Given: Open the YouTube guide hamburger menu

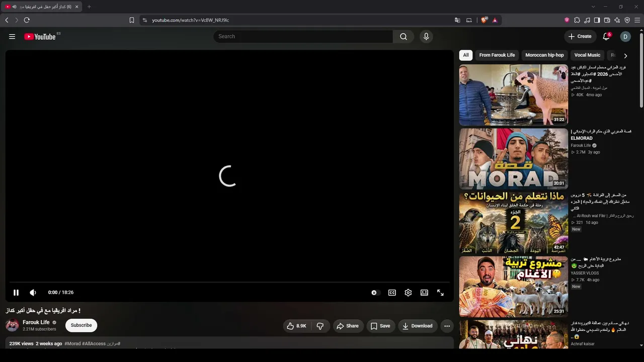Looking at the screenshot, I should pos(12,36).
